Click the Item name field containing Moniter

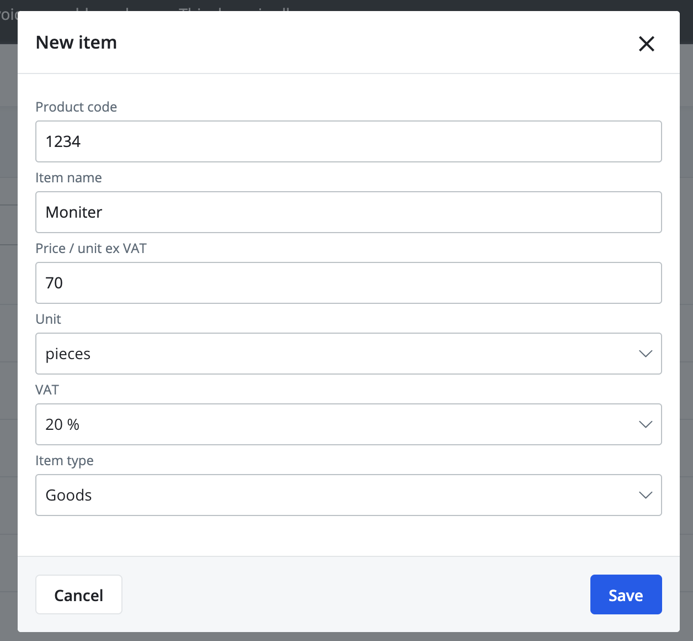[x=348, y=212]
